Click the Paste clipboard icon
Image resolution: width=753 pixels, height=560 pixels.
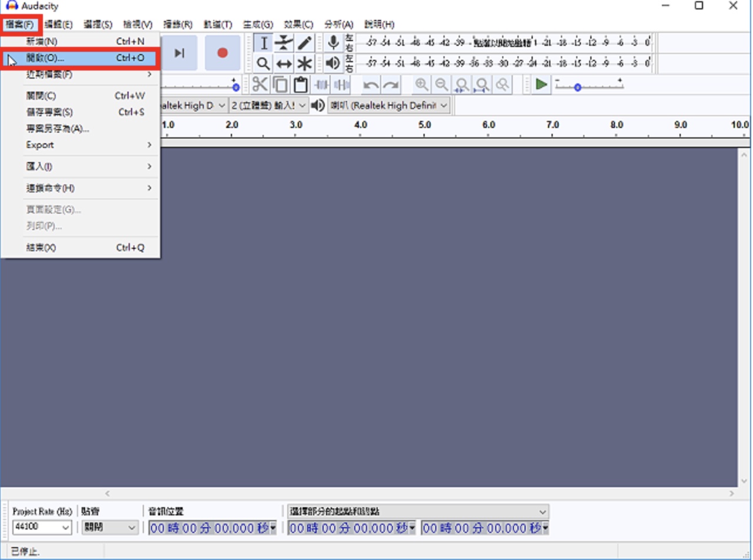[301, 85]
